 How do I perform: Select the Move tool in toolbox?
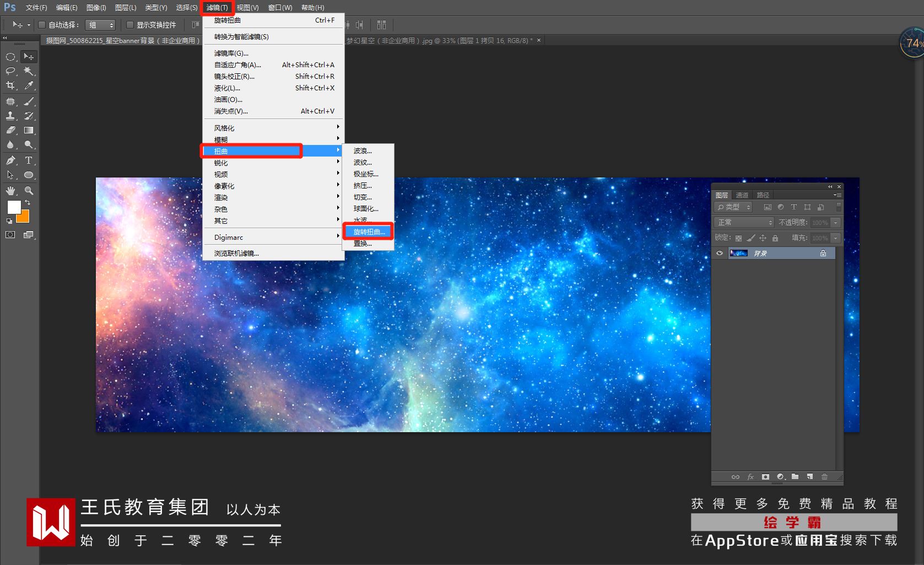pyautogui.click(x=29, y=57)
